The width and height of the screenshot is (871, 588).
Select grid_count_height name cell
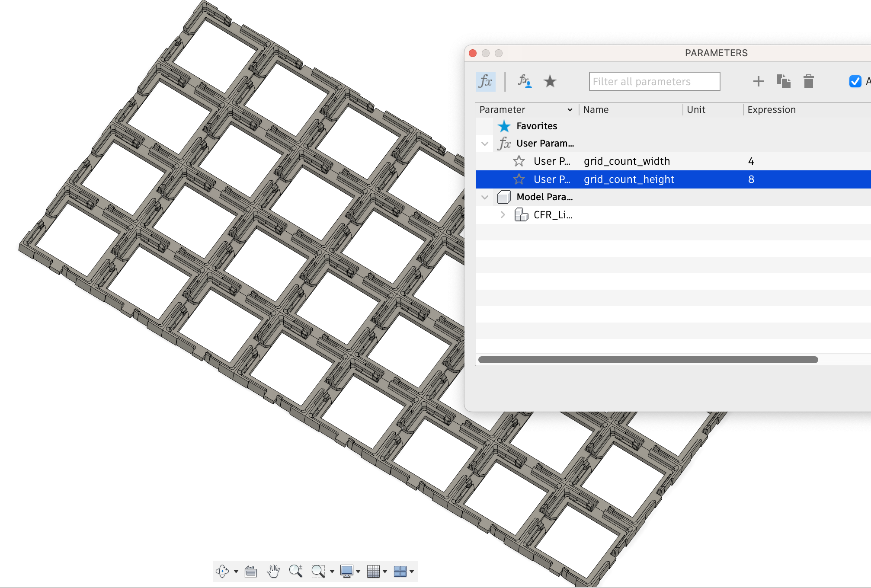629,179
